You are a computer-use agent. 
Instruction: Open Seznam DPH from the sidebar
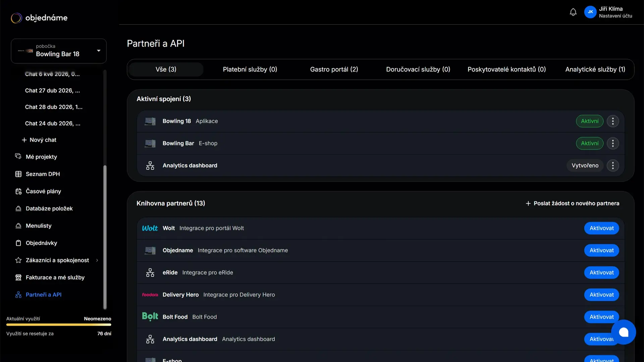click(x=43, y=174)
